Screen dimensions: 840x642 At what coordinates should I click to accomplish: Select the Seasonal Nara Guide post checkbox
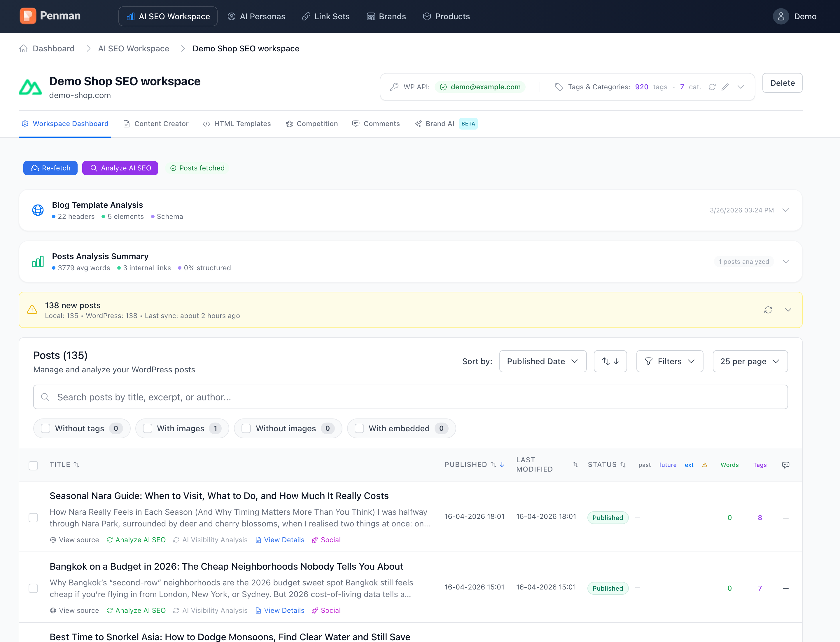[33, 518]
